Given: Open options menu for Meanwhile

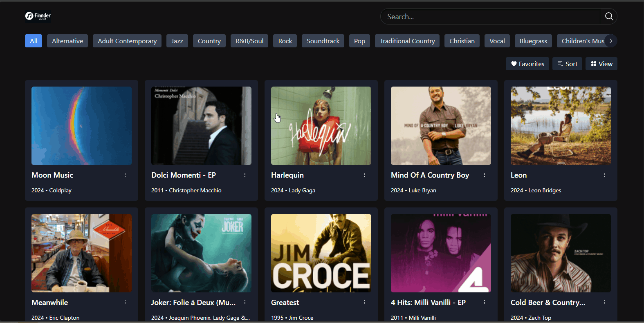Looking at the screenshot, I should [x=125, y=302].
